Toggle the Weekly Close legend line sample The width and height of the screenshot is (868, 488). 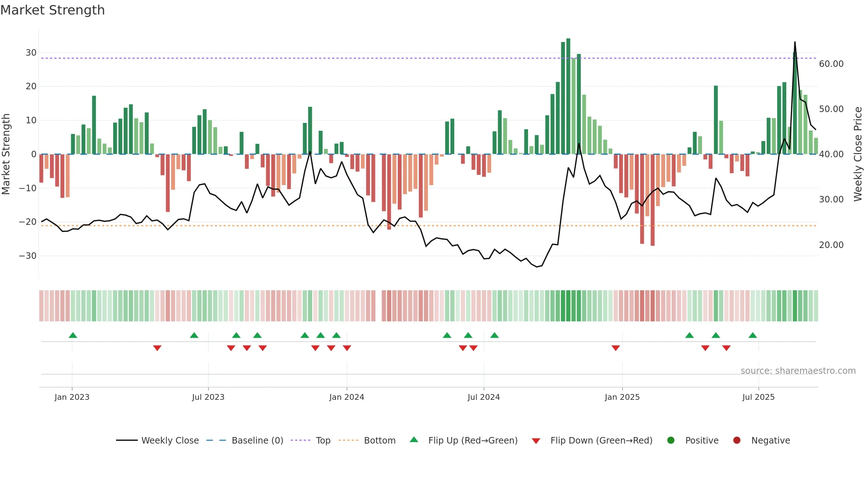[127, 440]
